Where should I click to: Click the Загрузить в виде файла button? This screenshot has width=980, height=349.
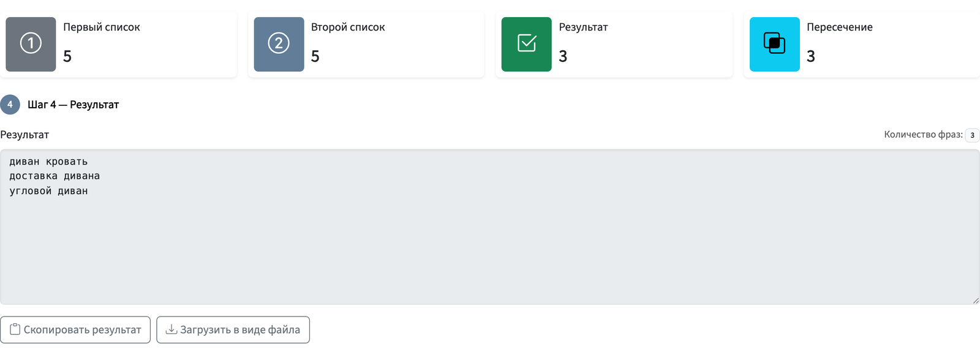click(233, 329)
